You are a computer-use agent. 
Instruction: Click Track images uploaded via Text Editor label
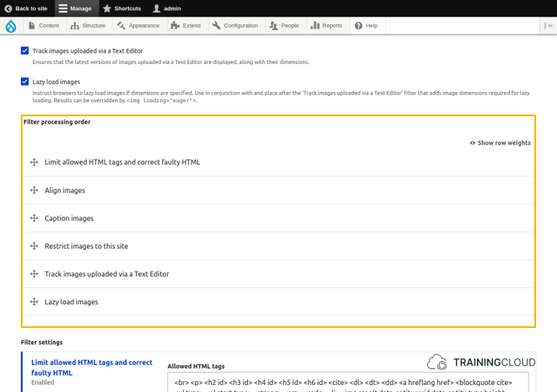[x=88, y=51]
